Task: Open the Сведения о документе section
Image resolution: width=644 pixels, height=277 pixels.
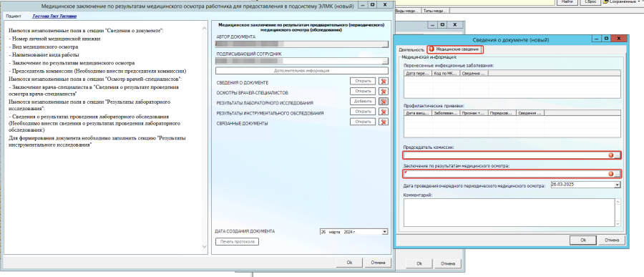Action: click(363, 81)
